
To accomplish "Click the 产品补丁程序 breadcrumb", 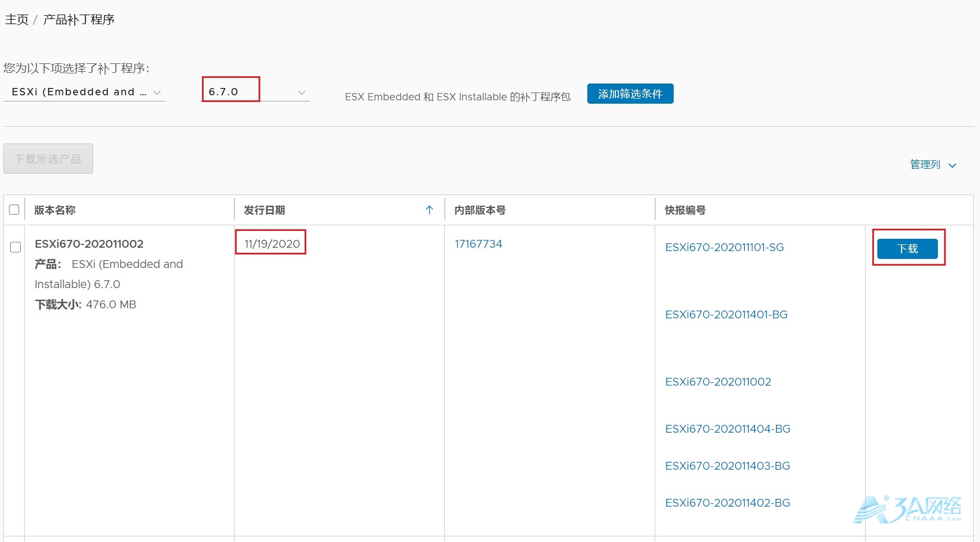I will [79, 20].
